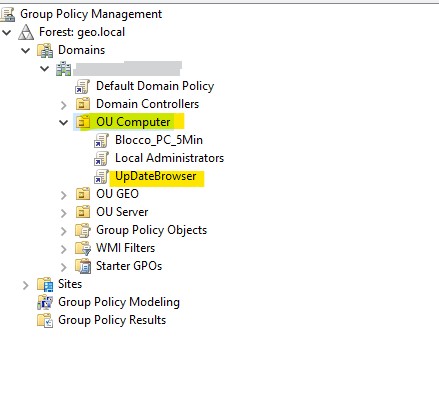Click the Starter GPOs folder icon
This screenshot has width=439, height=395.
[83, 266]
